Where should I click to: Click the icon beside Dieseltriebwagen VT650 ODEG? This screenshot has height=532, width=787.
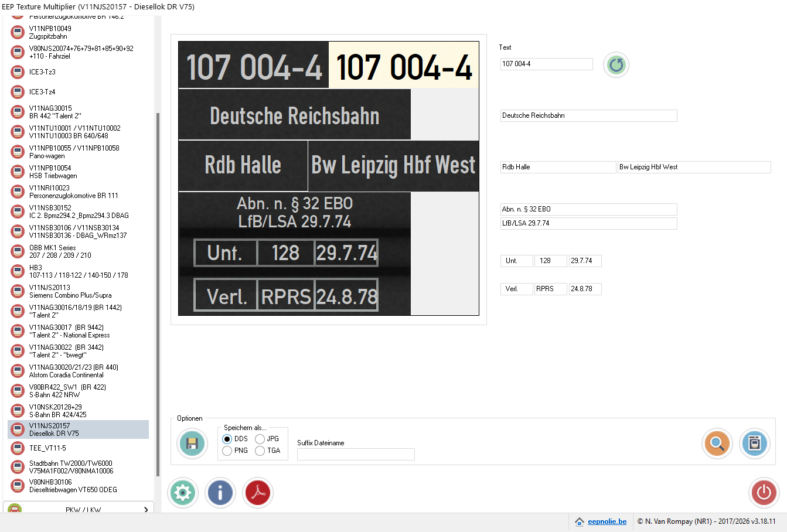(x=18, y=486)
